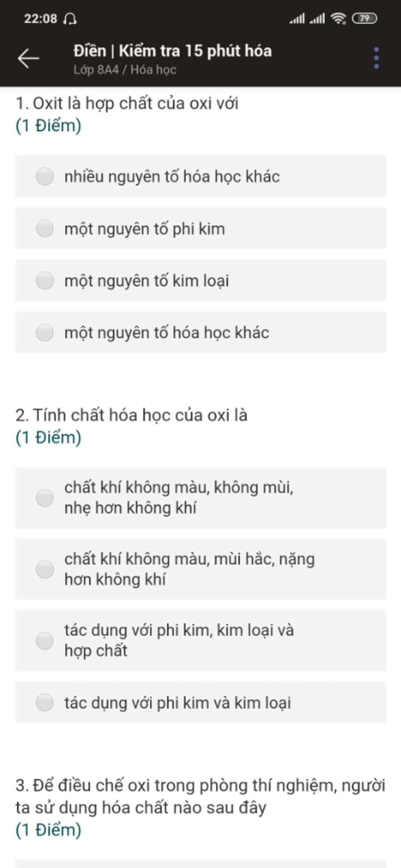
Task: Pick 'tác dụng với phi kim và kim loại'
Action: [x=45, y=702]
